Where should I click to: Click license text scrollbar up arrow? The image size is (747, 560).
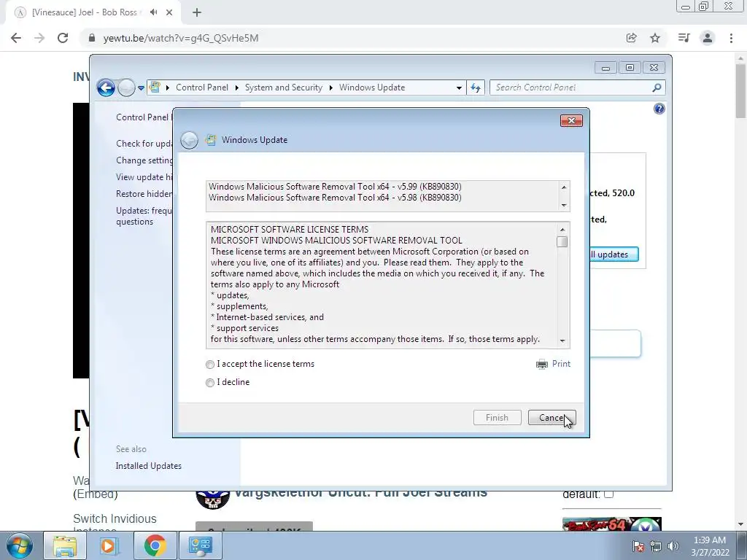click(x=562, y=230)
